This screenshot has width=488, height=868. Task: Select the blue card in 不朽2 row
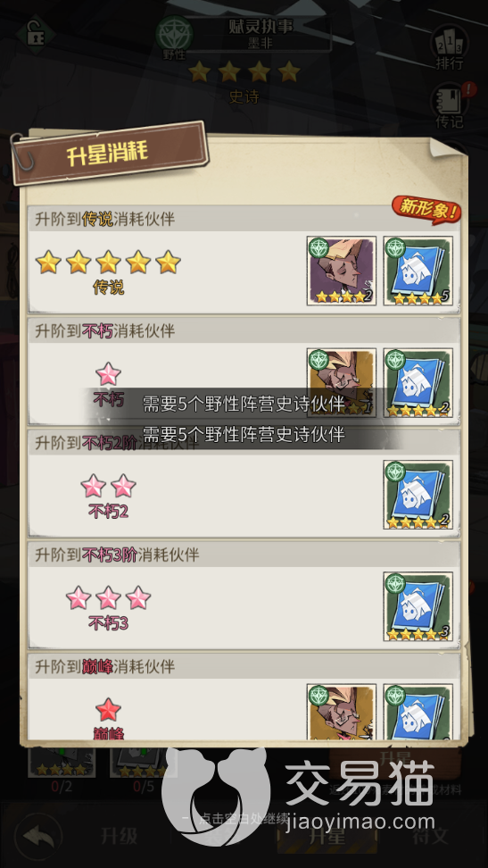point(418,495)
